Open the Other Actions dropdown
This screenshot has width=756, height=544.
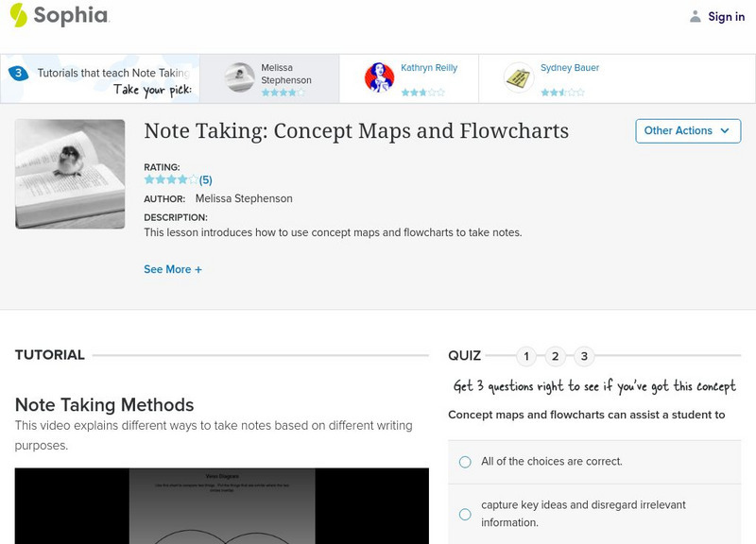(x=687, y=130)
